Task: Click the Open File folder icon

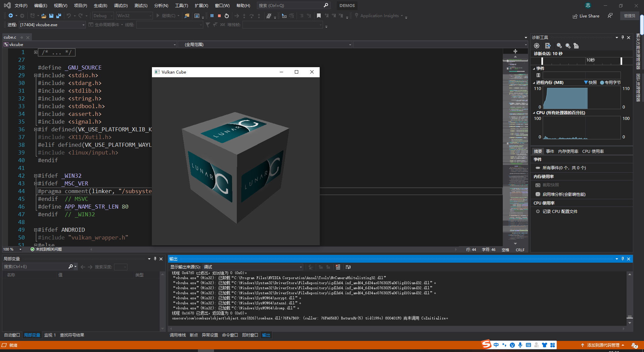Action: tap(44, 16)
